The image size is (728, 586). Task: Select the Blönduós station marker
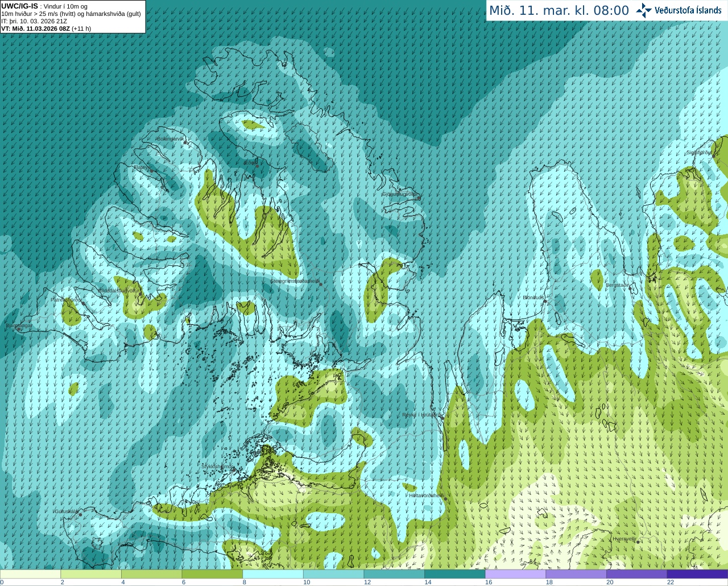[x=545, y=302]
